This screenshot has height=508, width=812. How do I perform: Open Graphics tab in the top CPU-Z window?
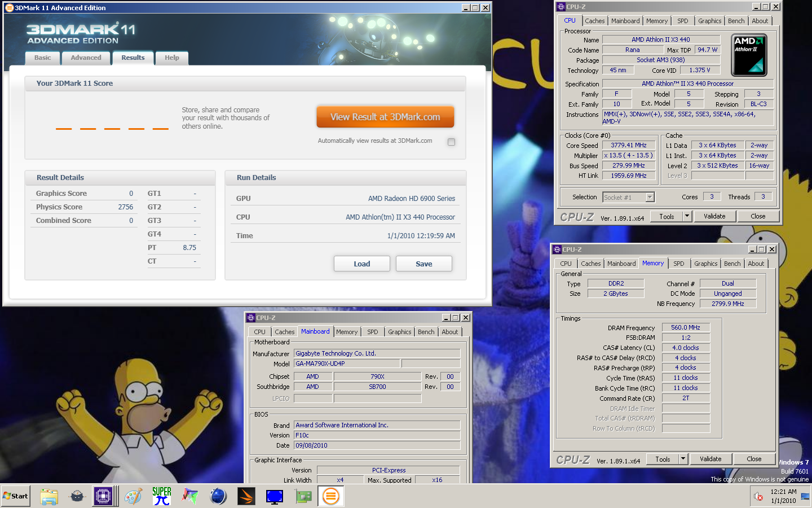point(709,21)
